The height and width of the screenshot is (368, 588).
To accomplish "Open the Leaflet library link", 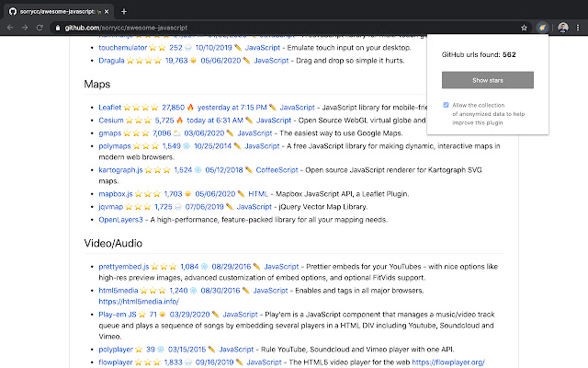I will (x=110, y=108).
